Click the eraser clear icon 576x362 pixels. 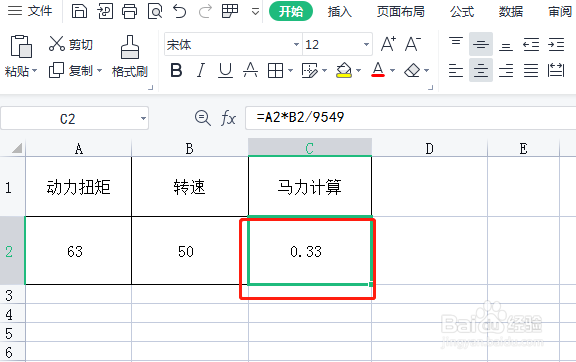point(412,70)
